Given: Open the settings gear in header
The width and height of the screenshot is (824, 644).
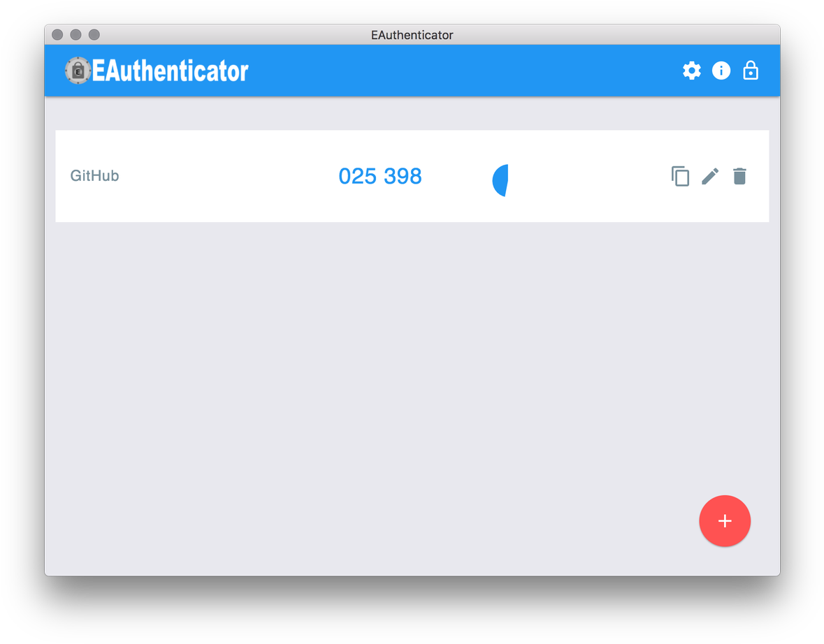Looking at the screenshot, I should (692, 71).
